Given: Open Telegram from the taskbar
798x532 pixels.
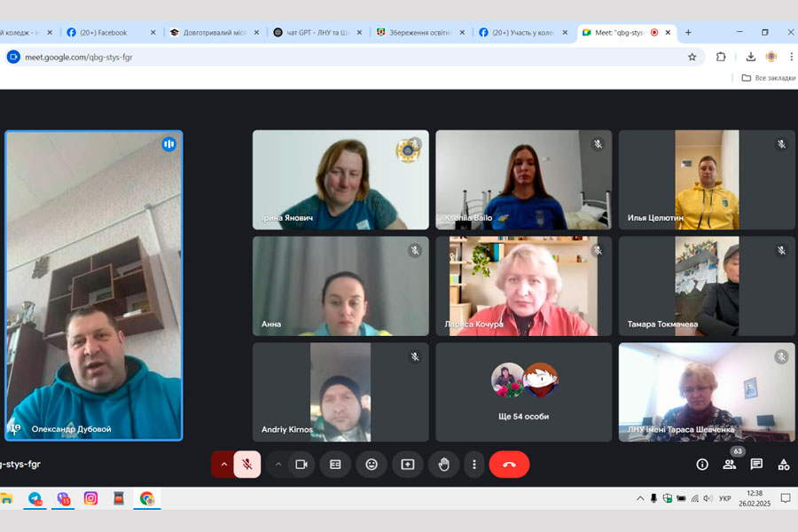Looking at the screenshot, I should 35,498.
